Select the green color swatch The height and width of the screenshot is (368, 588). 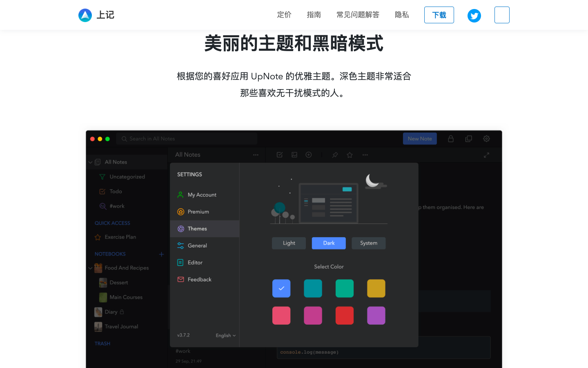(345, 288)
